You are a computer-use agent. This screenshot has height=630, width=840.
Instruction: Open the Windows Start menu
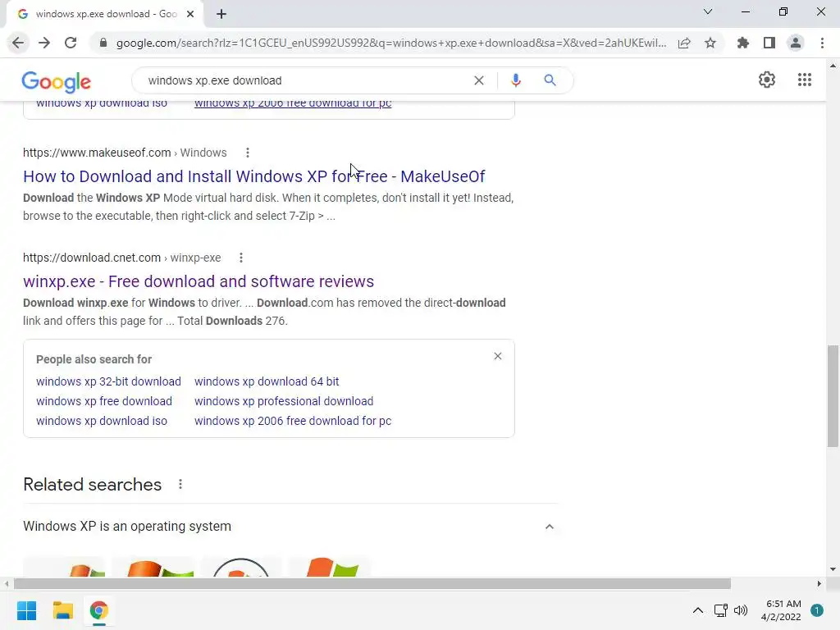click(27, 610)
